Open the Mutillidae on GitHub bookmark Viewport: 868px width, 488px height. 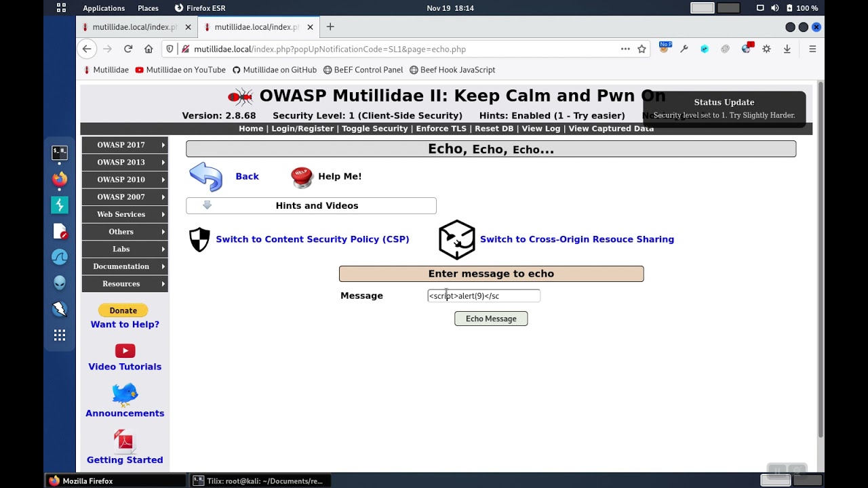275,70
